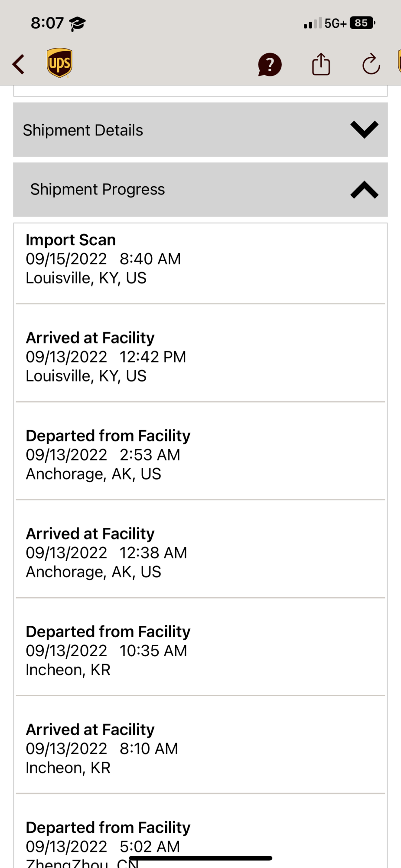401x868 pixels.
Task: Tap the back arrow icon
Action: (19, 64)
